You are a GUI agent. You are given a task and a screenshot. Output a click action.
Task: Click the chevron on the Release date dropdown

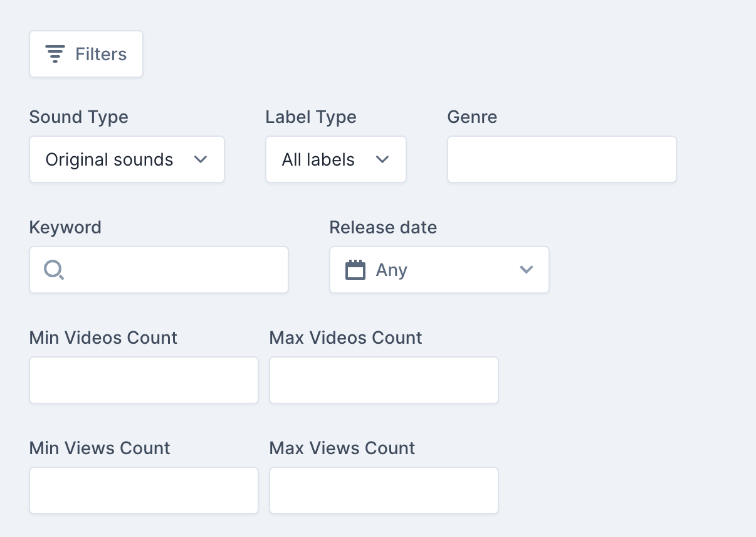(526, 270)
